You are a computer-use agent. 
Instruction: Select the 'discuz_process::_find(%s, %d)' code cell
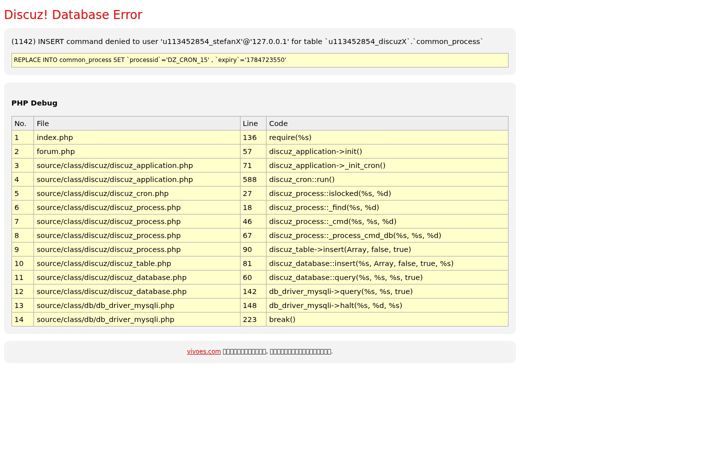(387, 208)
